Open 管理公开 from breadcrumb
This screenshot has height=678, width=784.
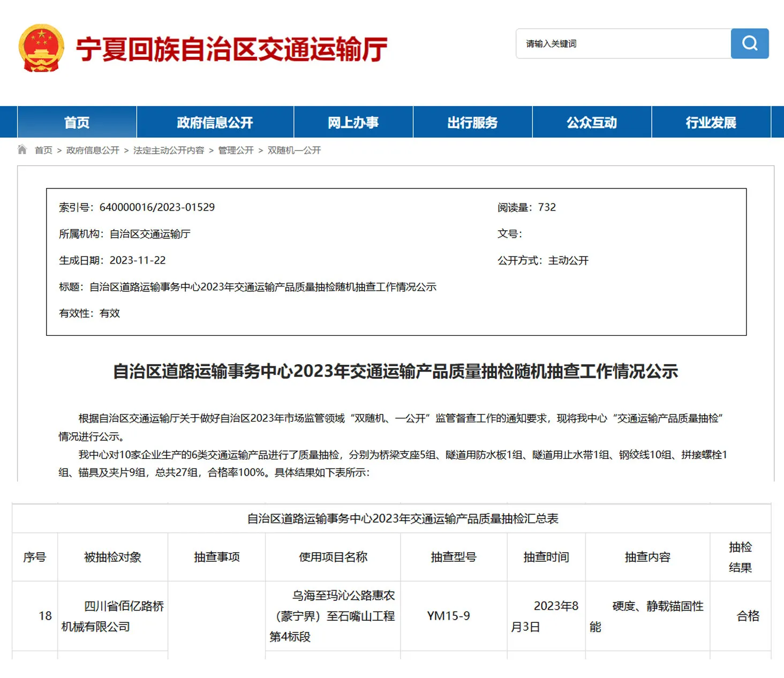pos(235,150)
